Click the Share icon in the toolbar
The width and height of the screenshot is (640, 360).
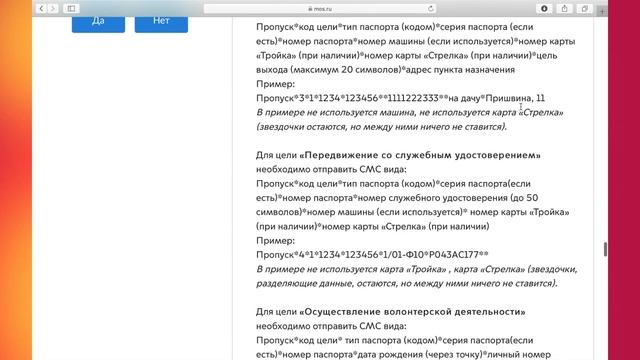pos(564,9)
